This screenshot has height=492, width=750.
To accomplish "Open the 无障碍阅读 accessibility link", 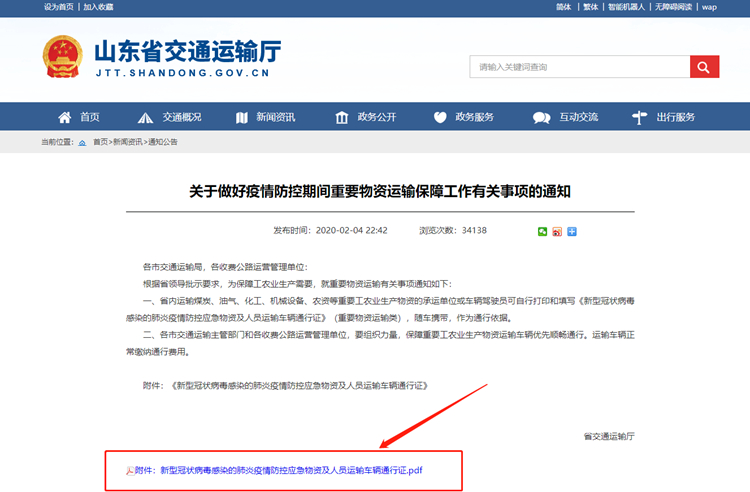I will [x=673, y=7].
